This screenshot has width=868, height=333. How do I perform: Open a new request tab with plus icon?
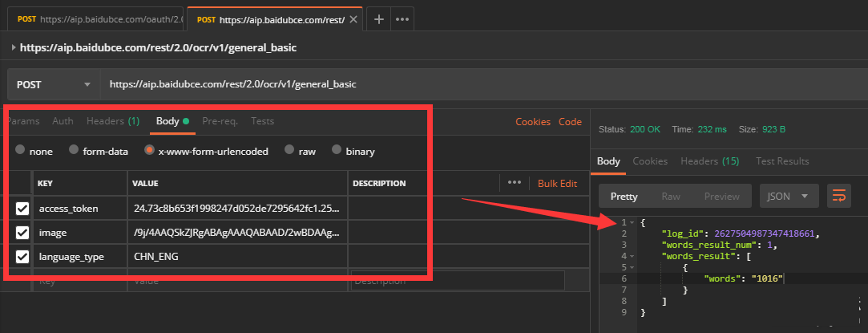coord(379,19)
